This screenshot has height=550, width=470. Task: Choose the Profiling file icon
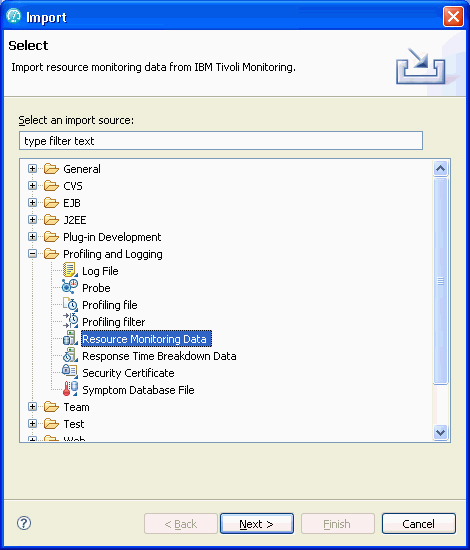(70, 304)
